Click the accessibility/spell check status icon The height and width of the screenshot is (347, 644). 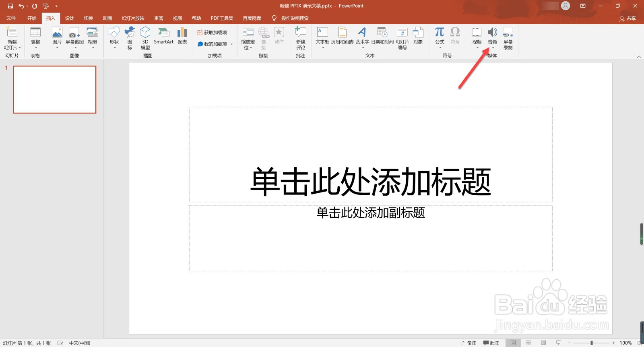point(60,343)
